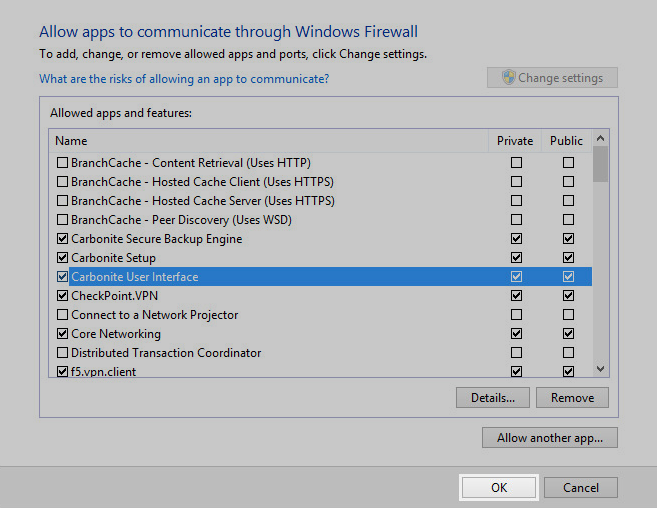Confirm with the OK button

pos(499,488)
